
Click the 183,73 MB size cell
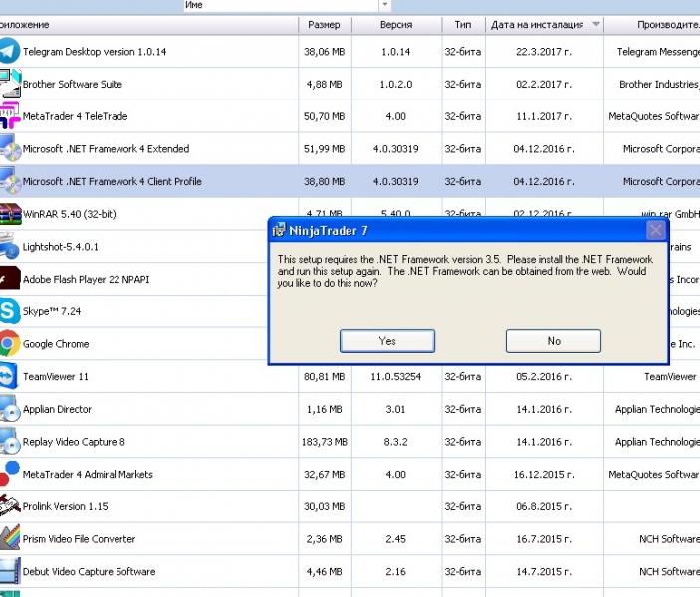(x=325, y=442)
